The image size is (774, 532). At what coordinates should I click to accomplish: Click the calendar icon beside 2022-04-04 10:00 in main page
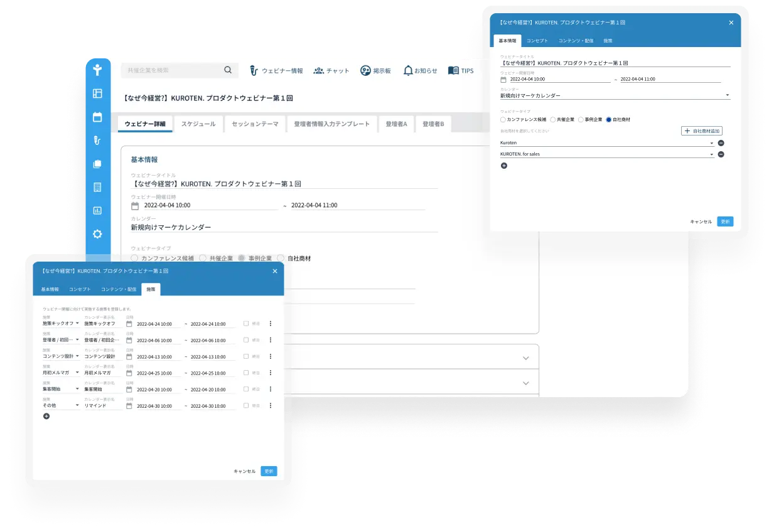click(x=134, y=206)
